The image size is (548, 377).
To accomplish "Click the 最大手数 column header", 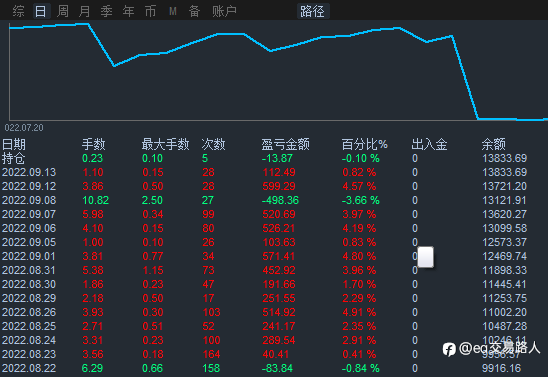I will click(x=166, y=144).
